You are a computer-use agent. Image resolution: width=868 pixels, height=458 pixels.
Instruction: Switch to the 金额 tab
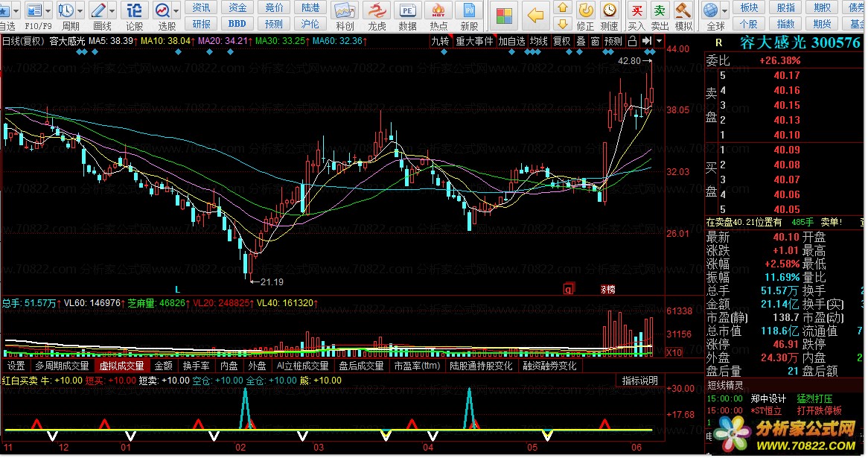163,366
